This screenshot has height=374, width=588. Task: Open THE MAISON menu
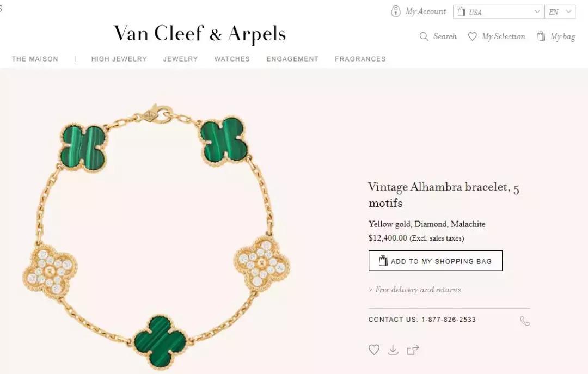(35, 59)
